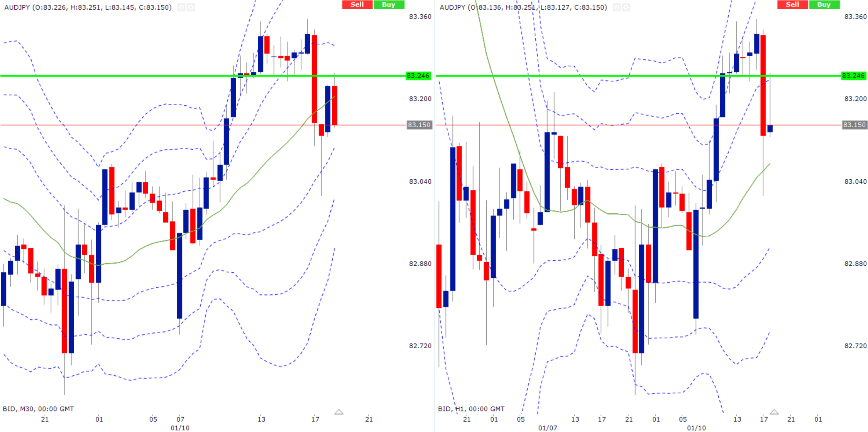This screenshot has width=868, height=432.
Task: Click the gray 83.150 price label, left chart
Action: (419, 125)
